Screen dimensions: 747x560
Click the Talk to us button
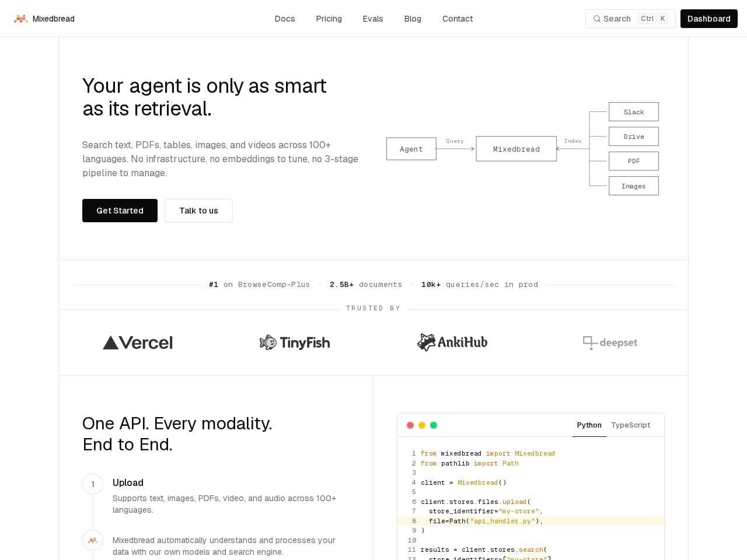click(198, 211)
